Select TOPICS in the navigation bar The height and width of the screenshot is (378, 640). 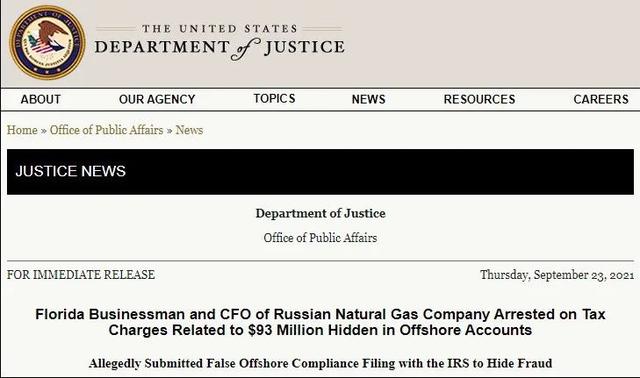coord(274,98)
